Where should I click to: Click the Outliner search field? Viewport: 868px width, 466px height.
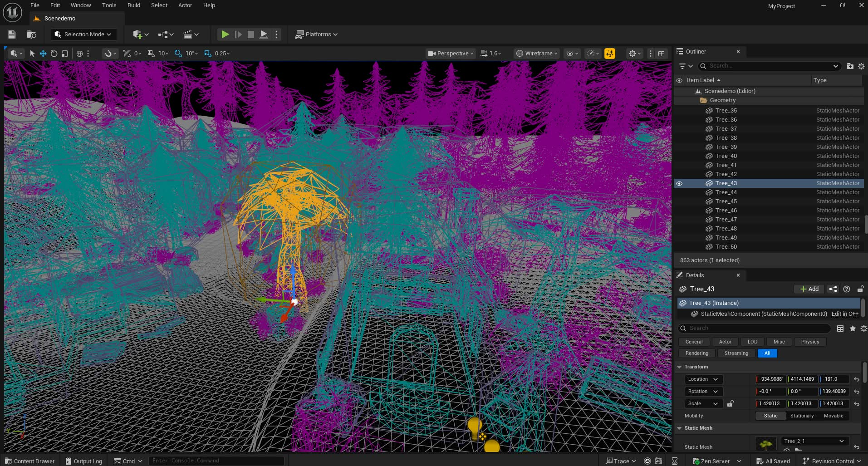[x=769, y=66]
